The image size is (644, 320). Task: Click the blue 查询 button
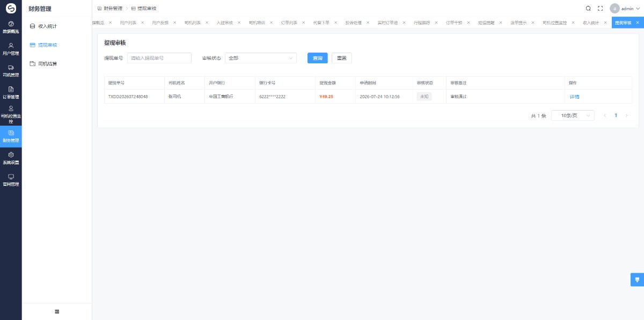point(317,58)
